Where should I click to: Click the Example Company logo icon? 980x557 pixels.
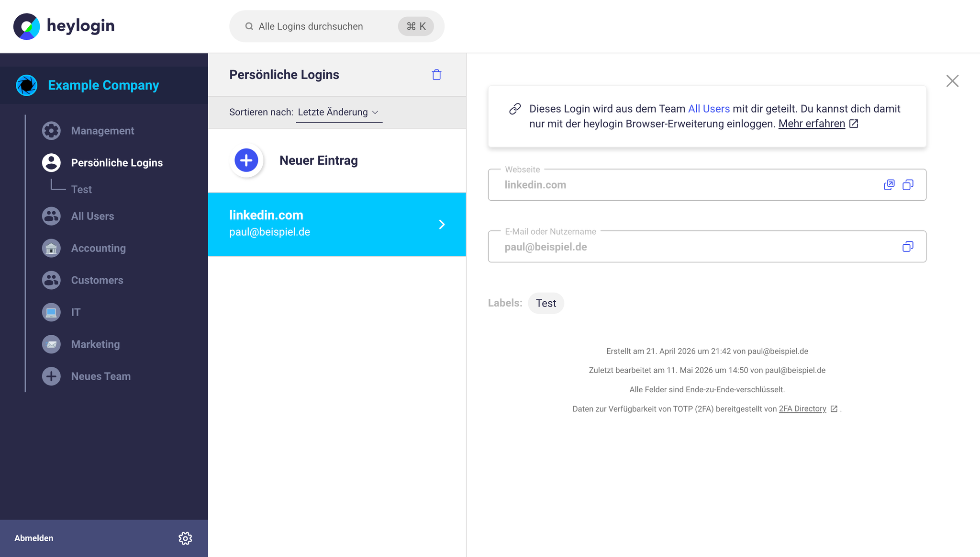click(x=27, y=85)
